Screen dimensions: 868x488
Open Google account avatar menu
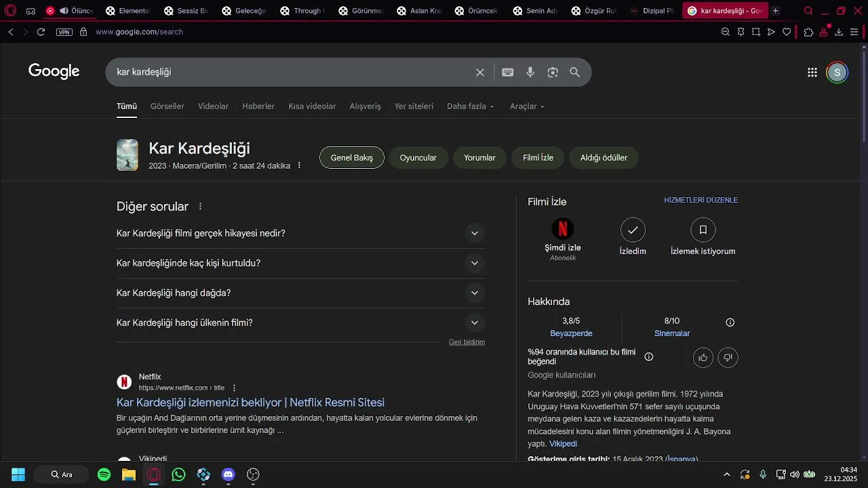(x=837, y=73)
